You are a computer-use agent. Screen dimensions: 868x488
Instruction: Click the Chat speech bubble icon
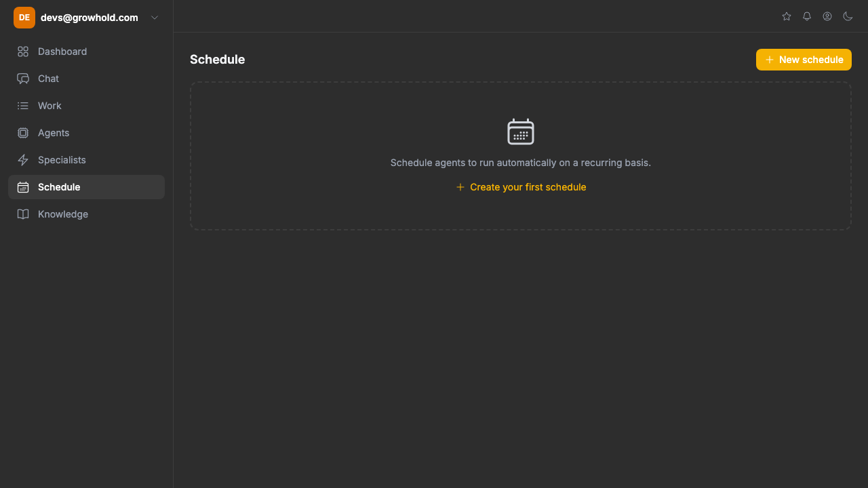point(23,79)
